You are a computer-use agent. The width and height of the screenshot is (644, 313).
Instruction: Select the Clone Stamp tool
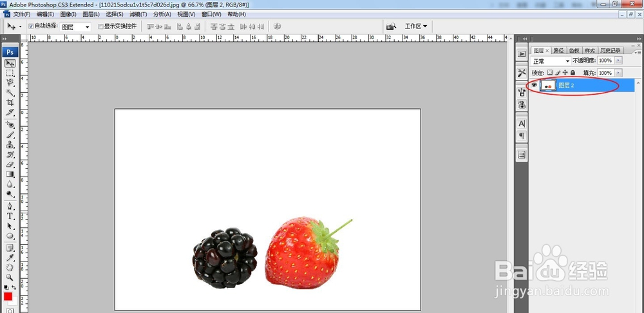[10, 145]
